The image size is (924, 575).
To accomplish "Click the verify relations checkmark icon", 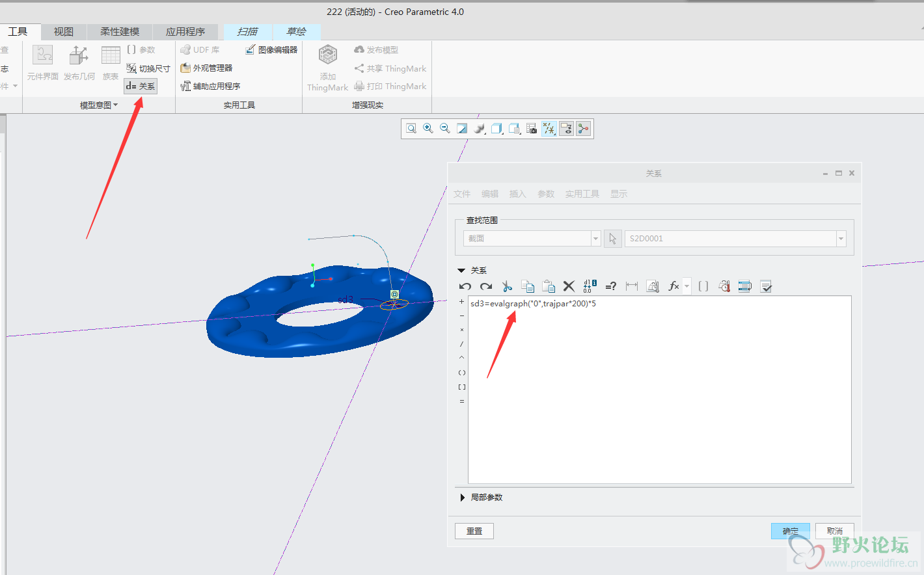I will pyautogui.click(x=766, y=286).
